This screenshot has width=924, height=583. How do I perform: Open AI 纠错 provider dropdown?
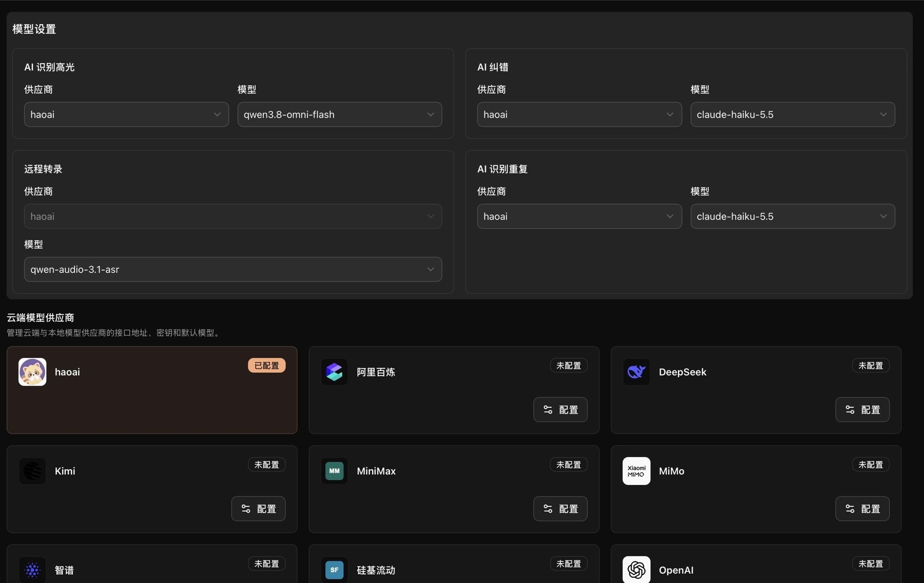pyautogui.click(x=579, y=115)
